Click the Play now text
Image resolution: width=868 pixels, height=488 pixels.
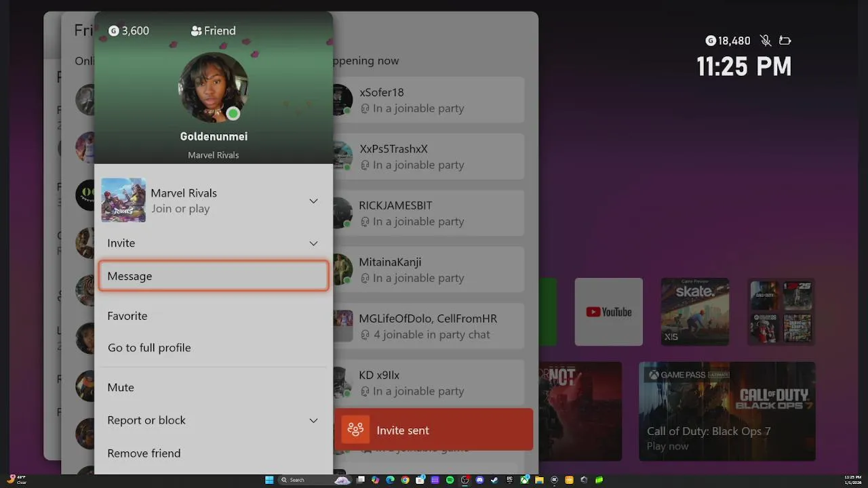[x=667, y=446]
